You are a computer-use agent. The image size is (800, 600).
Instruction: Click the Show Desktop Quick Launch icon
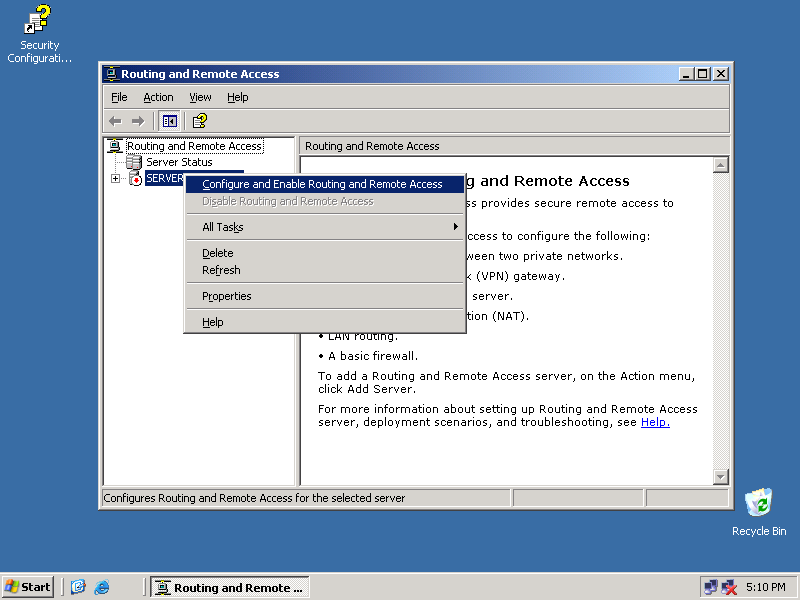pyautogui.click(x=78, y=587)
